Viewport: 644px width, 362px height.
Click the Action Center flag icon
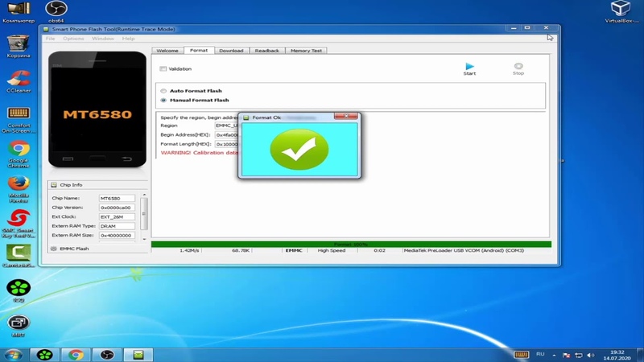[567, 355]
